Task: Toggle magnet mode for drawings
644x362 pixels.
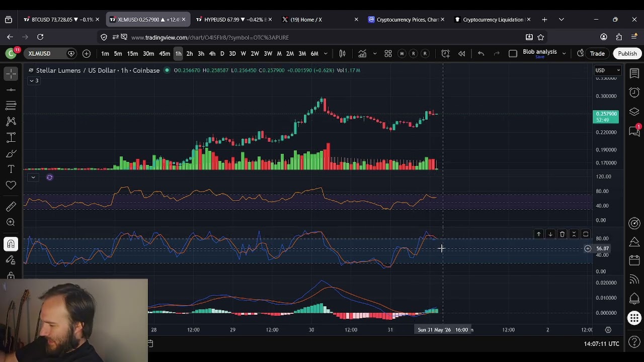Action: click(x=11, y=244)
